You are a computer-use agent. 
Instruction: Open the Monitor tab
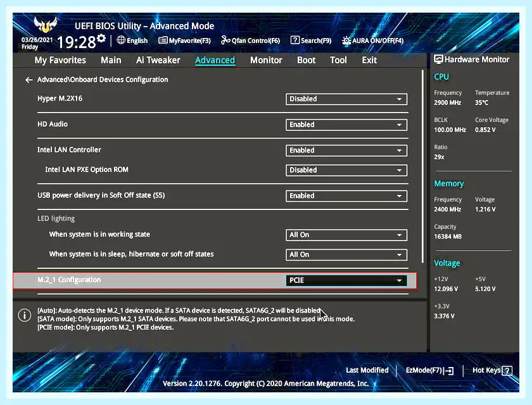[267, 60]
